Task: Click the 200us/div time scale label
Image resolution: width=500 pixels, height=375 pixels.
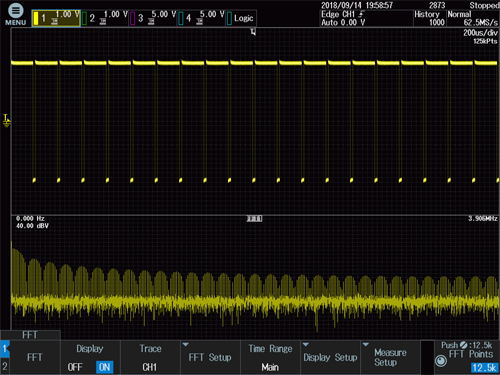Action: point(480,33)
